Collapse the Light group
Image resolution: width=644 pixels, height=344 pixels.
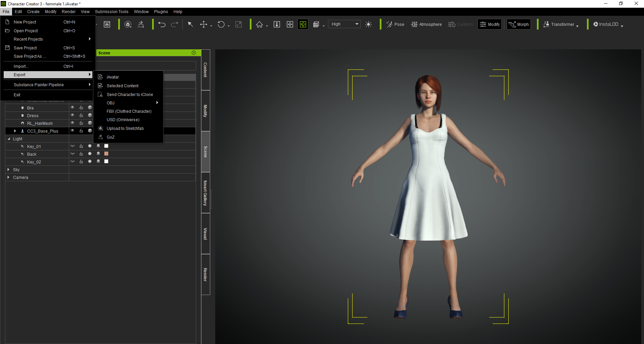9,139
